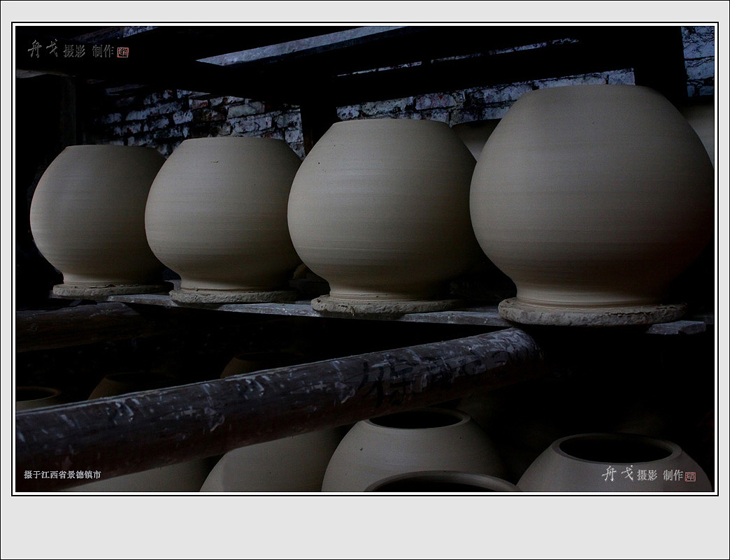
Task: Click the caption 摄于江西省景德镇市
Action: [62, 475]
